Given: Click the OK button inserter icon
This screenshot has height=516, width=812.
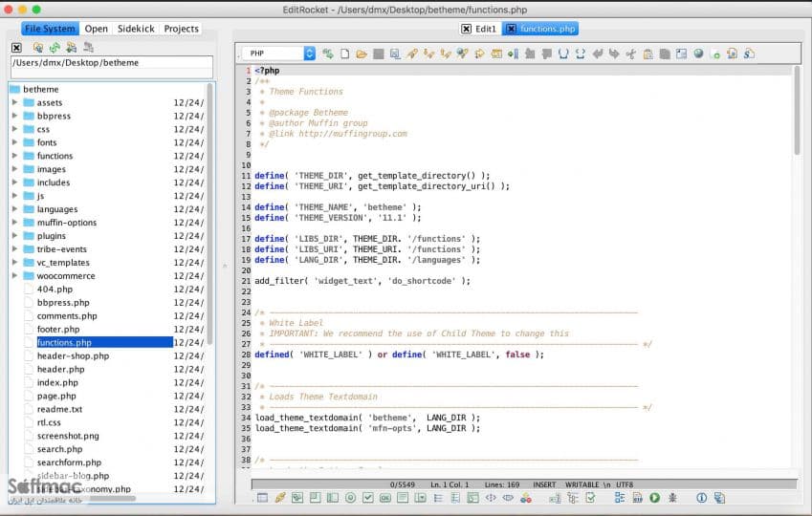Looking at the screenshot, I should [385, 498].
